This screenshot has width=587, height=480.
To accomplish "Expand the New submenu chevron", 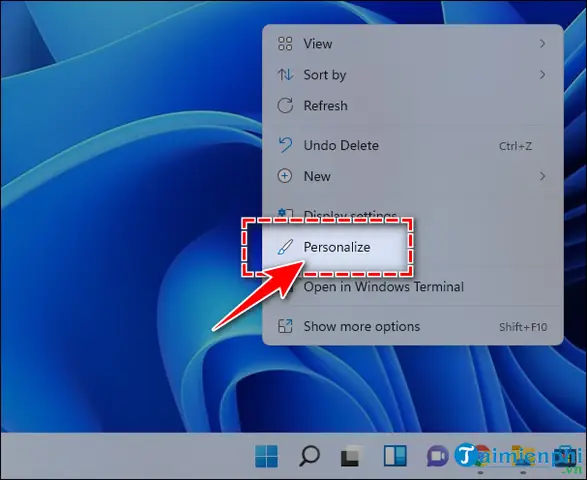I will (542, 176).
